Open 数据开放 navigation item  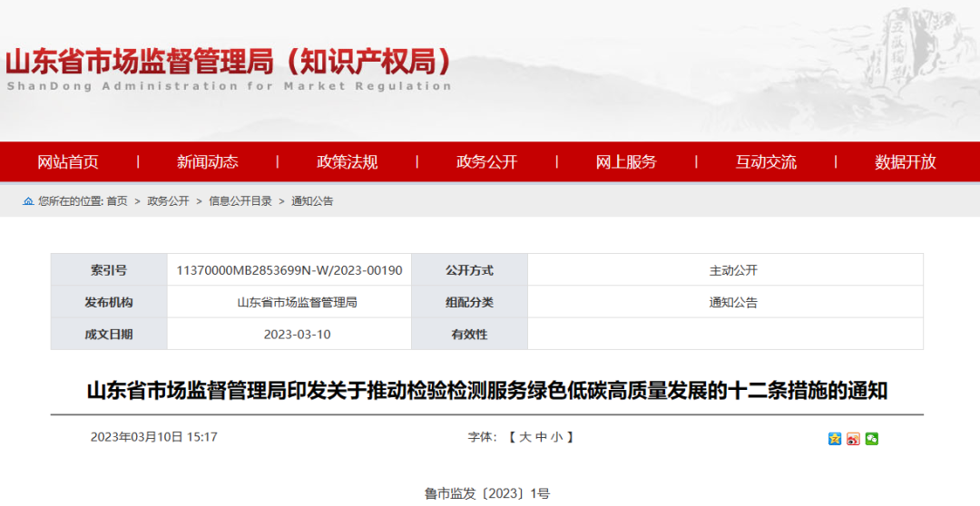[x=906, y=162]
